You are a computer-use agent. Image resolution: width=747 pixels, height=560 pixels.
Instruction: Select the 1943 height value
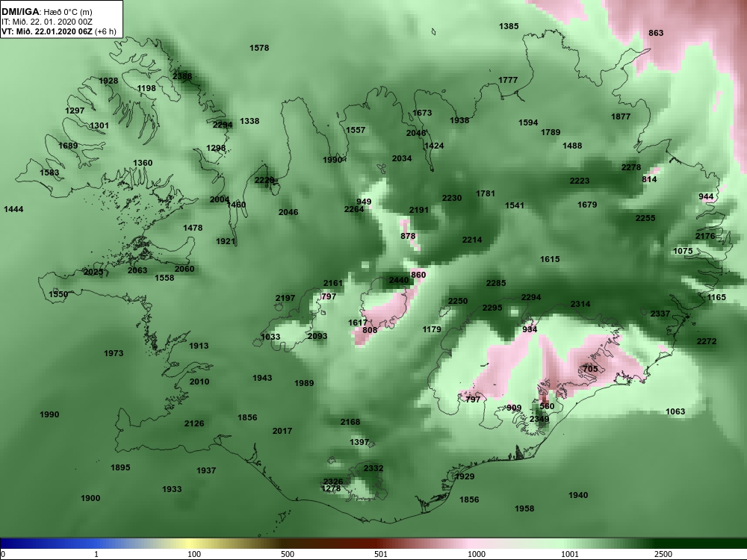coord(262,379)
